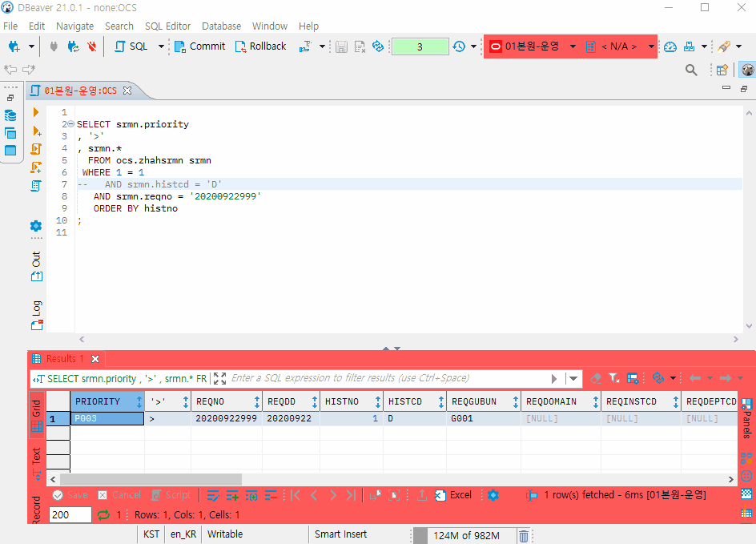Show the Output panel
This screenshot has width=756, height=544.
tap(37, 266)
